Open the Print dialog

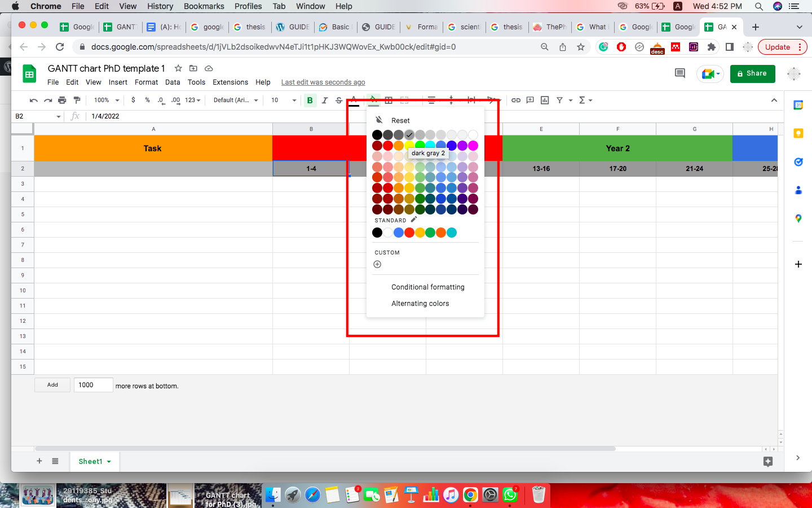pyautogui.click(x=62, y=100)
